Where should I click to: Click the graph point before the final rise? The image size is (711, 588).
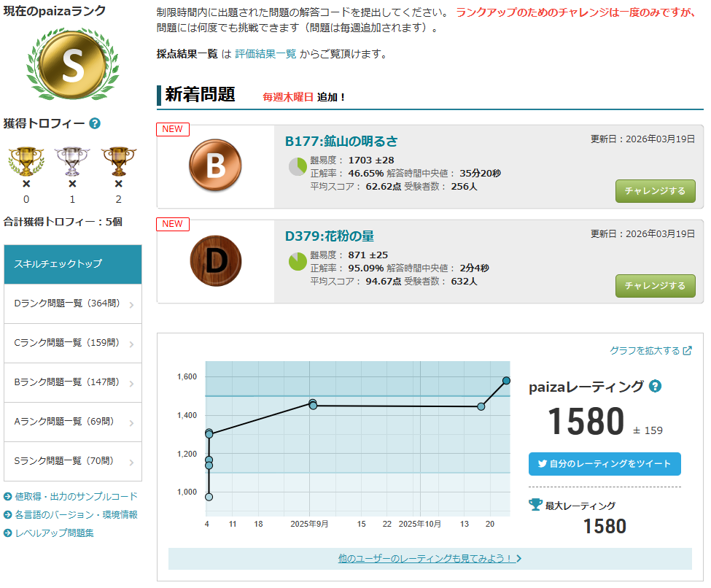[x=481, y=406]
